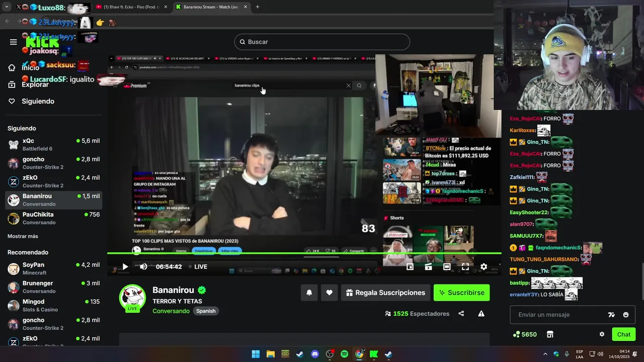Open Discord from the taskbar
The width and height of the screenshot is (644, 362).
pos(315,354)
